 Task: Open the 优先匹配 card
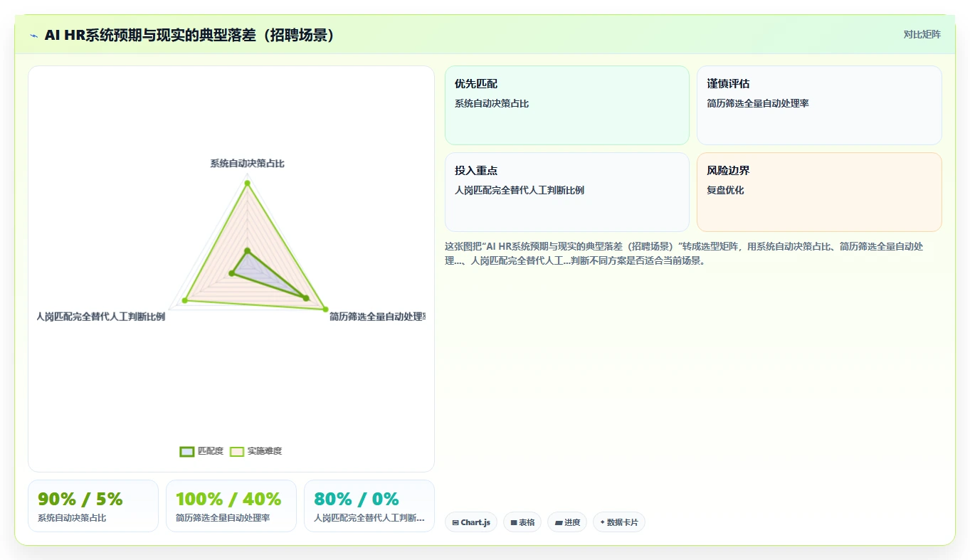click(566, 105)
